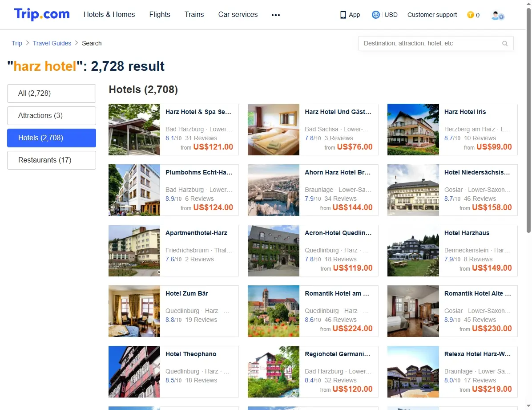Screen dimensions: 532x410
Task: Click the US$76.00 price
Action: coord(355,147)
